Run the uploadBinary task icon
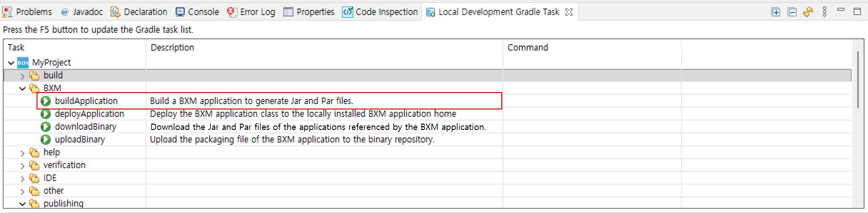The height and width of the screenshot is (213, 868). tap(46, 139)
